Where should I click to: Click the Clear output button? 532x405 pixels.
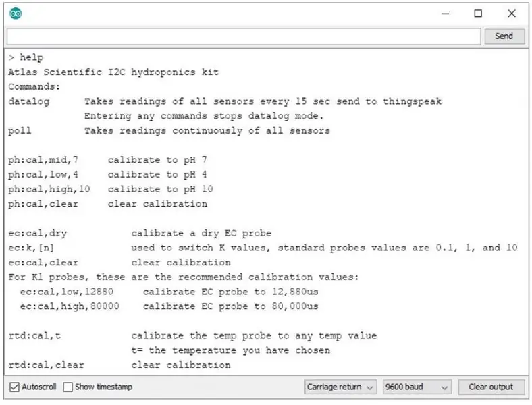491,387
